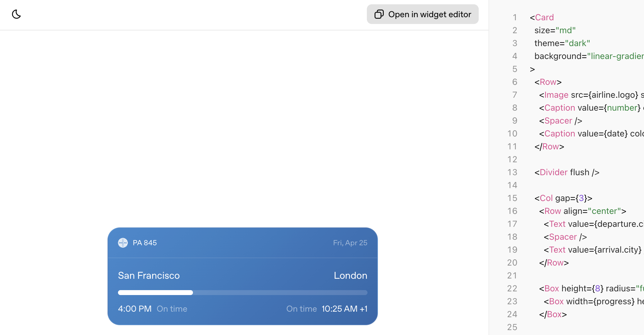644x335 pixels.
Task: Click the On time status next to the departure time
Action: [x=172, y=309]
